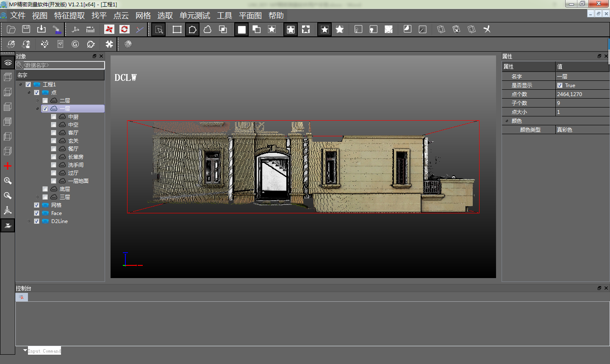Click the open folder toolbar icon
Viewport: 610px width, 364px height.
[x=11, y=29]
